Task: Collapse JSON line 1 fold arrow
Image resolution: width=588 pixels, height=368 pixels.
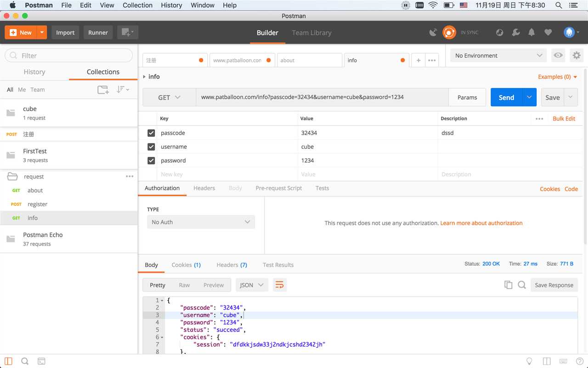Action: click(x=163, y=300)
